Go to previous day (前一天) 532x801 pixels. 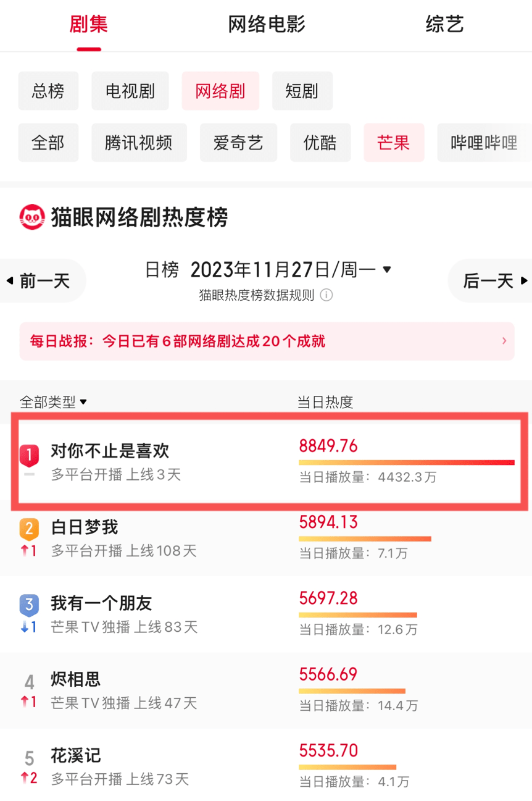click(39, 281)
